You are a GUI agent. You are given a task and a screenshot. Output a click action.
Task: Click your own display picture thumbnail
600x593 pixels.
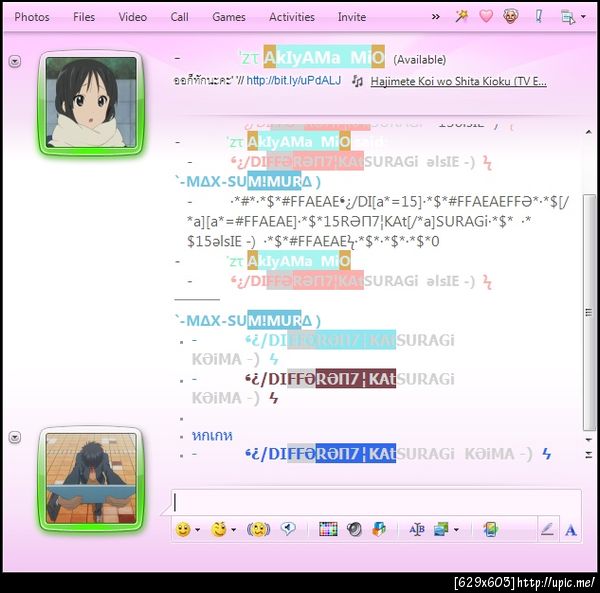[x=91, y=478]
